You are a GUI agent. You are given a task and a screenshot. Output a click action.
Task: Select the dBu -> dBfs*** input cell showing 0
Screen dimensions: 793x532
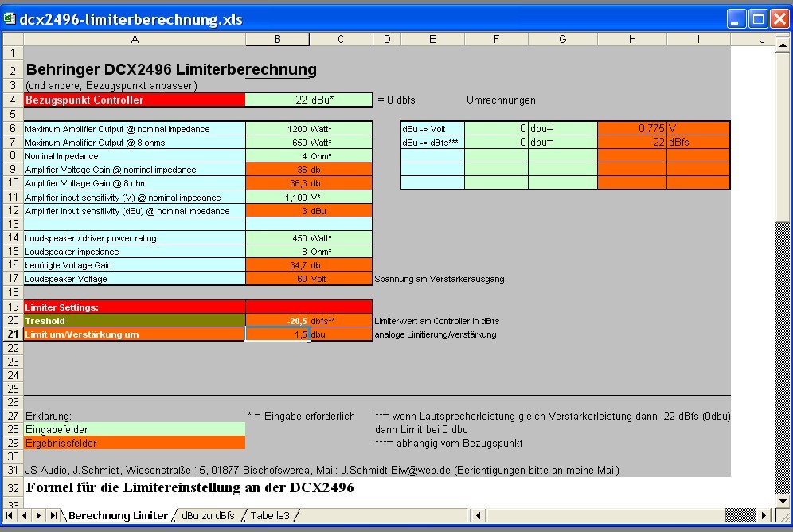(496, 142)
